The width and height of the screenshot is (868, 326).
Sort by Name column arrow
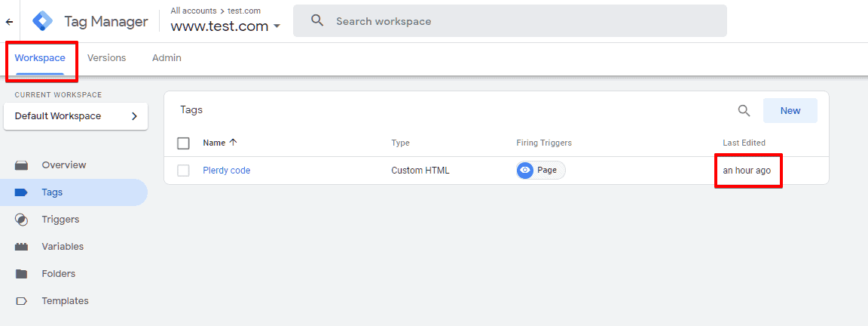(233, 143)
